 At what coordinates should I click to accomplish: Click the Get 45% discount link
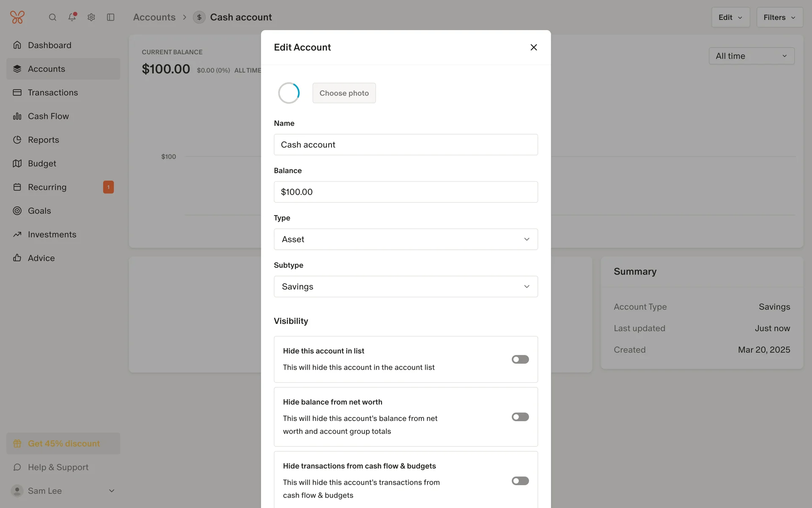[x=63, y=444]
